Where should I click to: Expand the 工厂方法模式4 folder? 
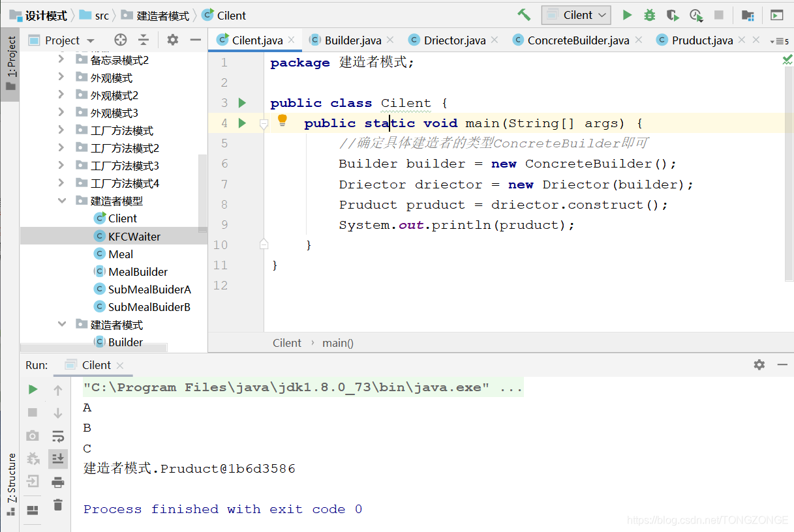click(x=61, y=183)
